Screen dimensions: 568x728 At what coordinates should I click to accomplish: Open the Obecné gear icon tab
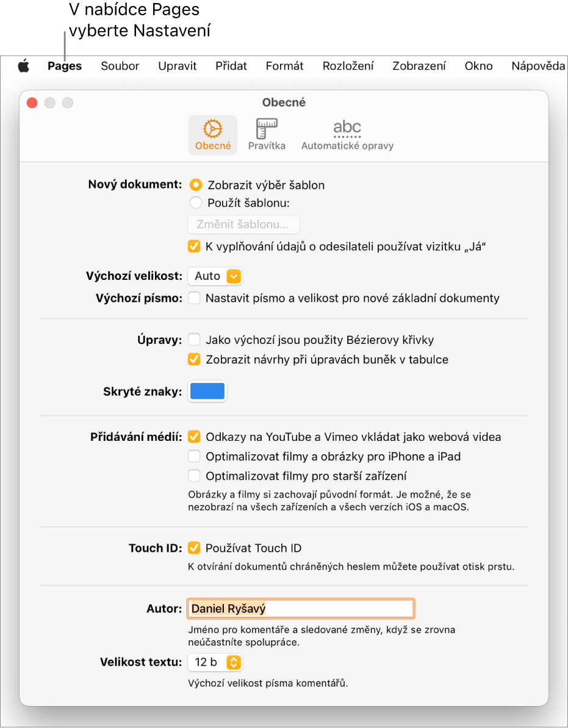(x=213, y=135)
